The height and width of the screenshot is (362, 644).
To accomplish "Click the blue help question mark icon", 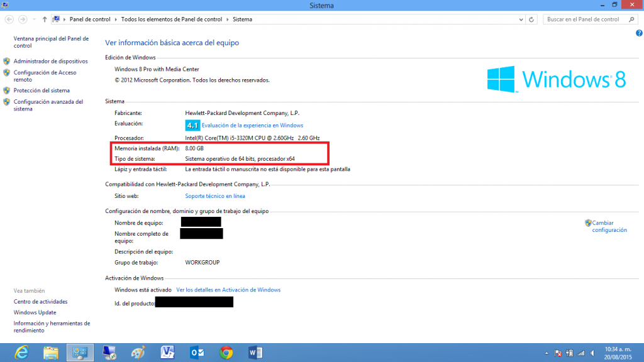I will [x=639, y=33].
